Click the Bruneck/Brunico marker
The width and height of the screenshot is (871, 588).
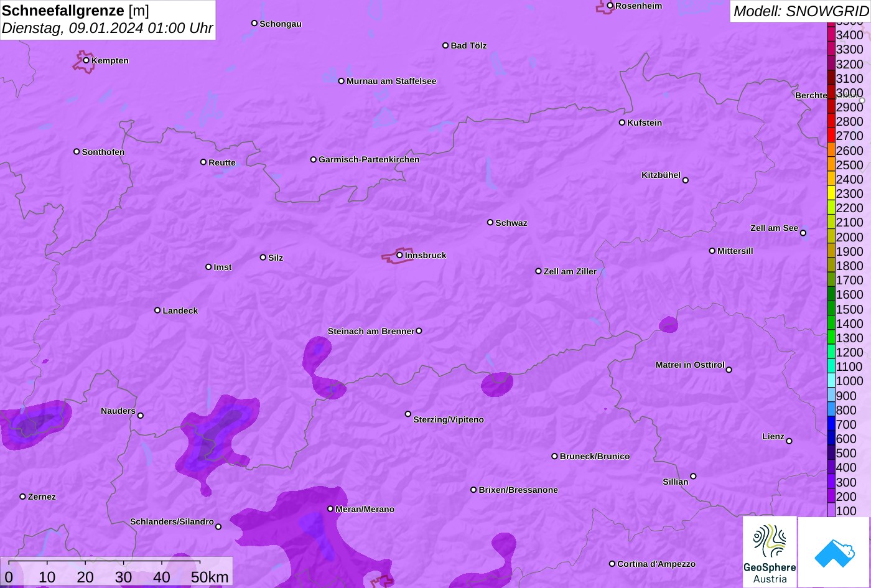(x=555, y=456)
